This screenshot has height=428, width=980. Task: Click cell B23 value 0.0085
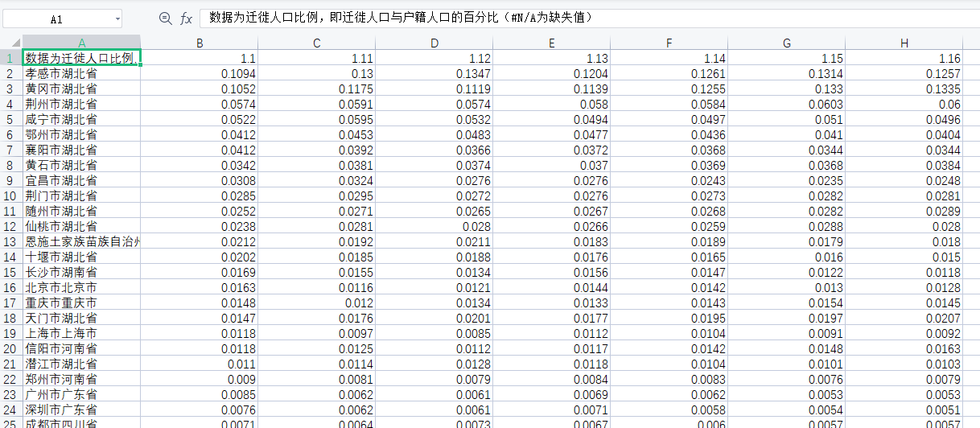pos(200,394)
